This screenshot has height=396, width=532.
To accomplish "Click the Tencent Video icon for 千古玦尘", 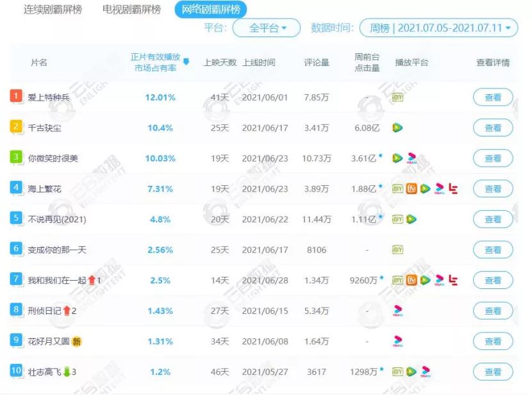I will [397, 128].
